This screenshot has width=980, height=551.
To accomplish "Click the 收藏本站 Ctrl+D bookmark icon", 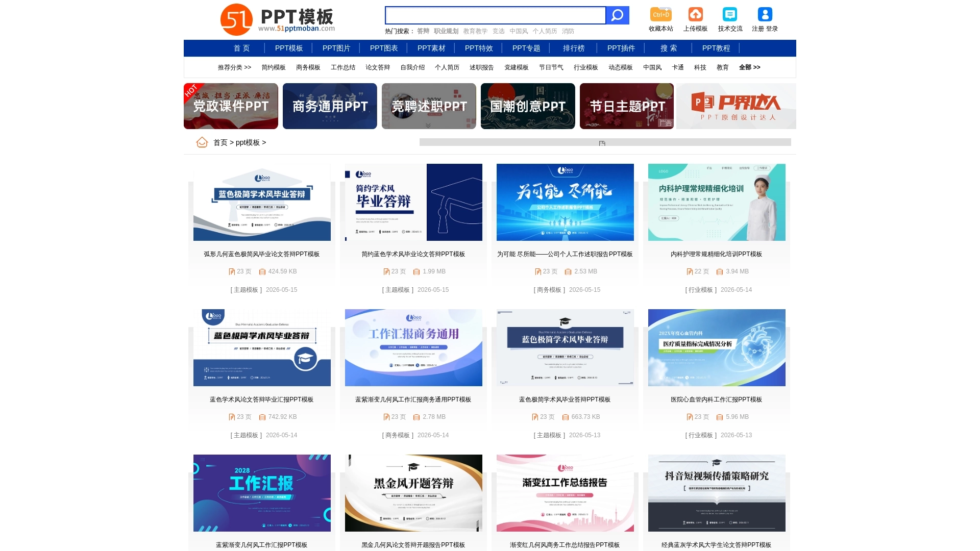I will tap(661, 14).
